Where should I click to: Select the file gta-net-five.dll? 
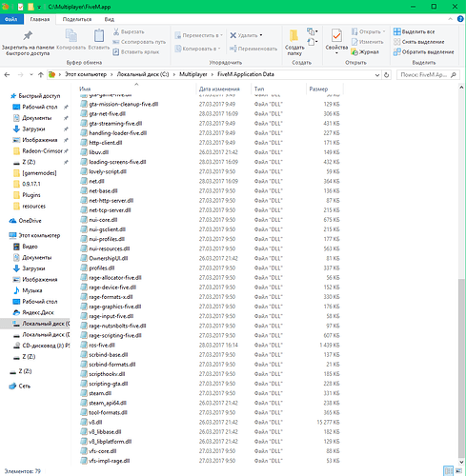[107, 113]
